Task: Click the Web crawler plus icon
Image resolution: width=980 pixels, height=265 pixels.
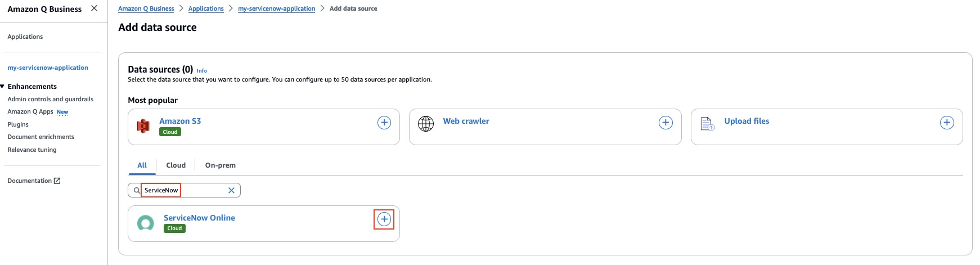Action: [x=666, y=123]
